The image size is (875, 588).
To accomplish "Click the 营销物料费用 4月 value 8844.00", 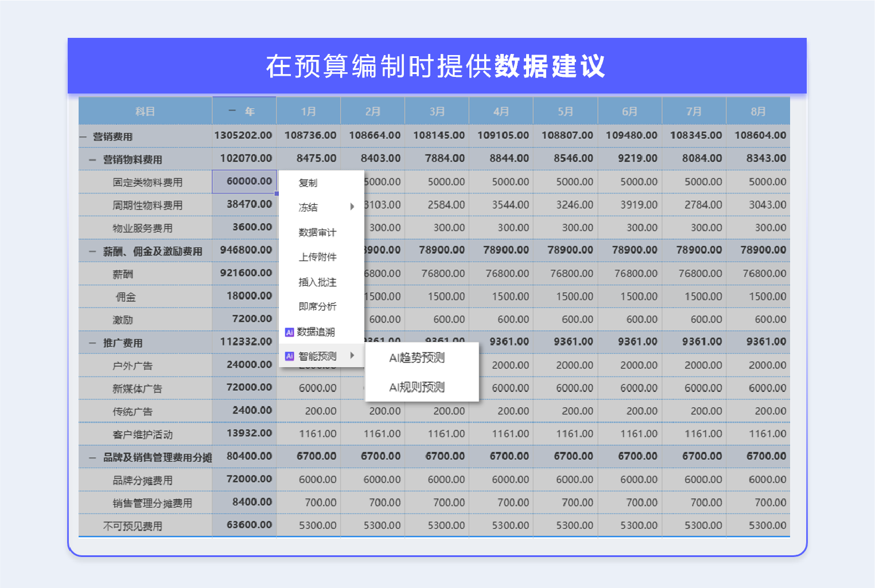I will pos(510,158).
